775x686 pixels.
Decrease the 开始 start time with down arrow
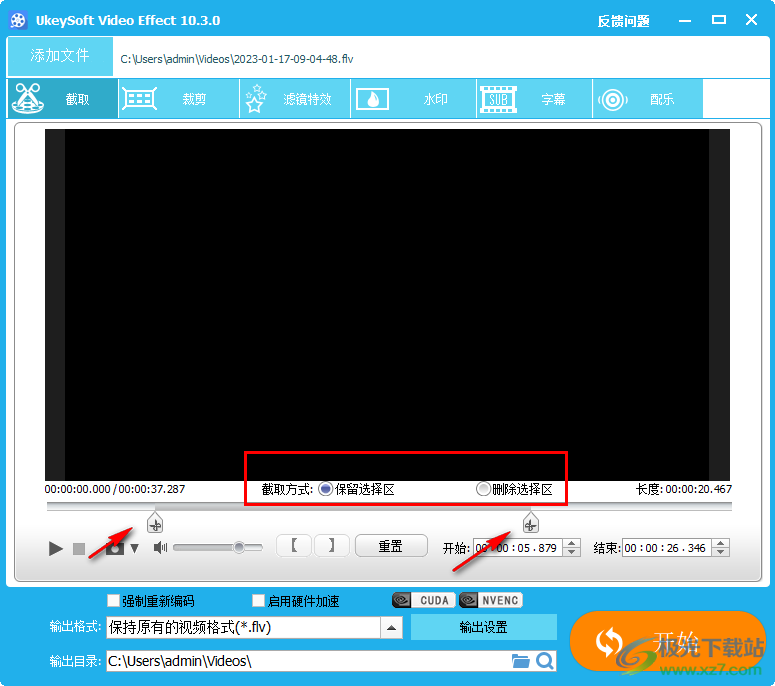(572, 552)
